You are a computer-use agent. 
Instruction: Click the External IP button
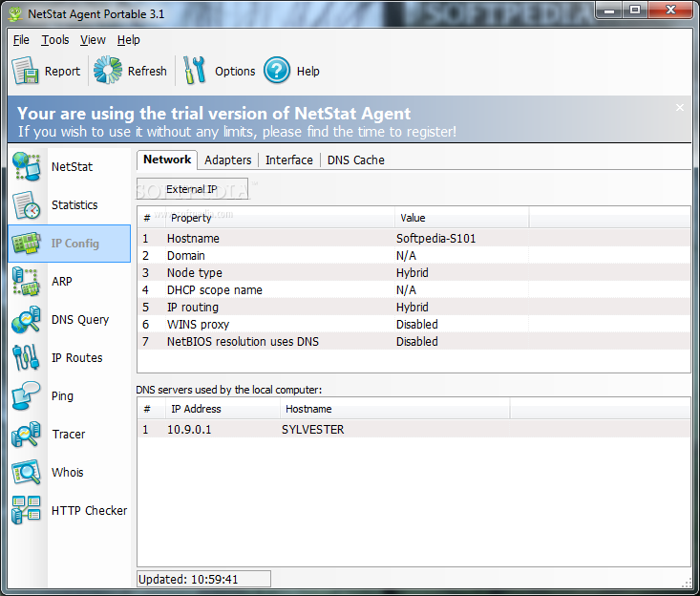[192, 189]
